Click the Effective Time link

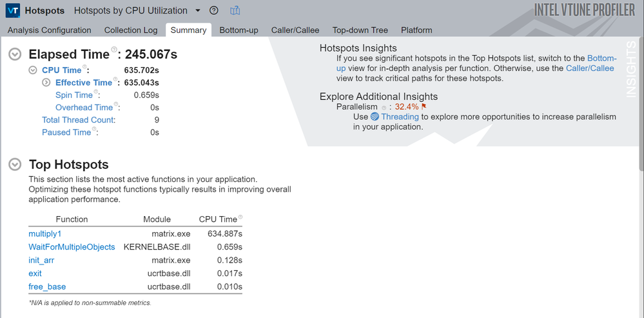84,83
